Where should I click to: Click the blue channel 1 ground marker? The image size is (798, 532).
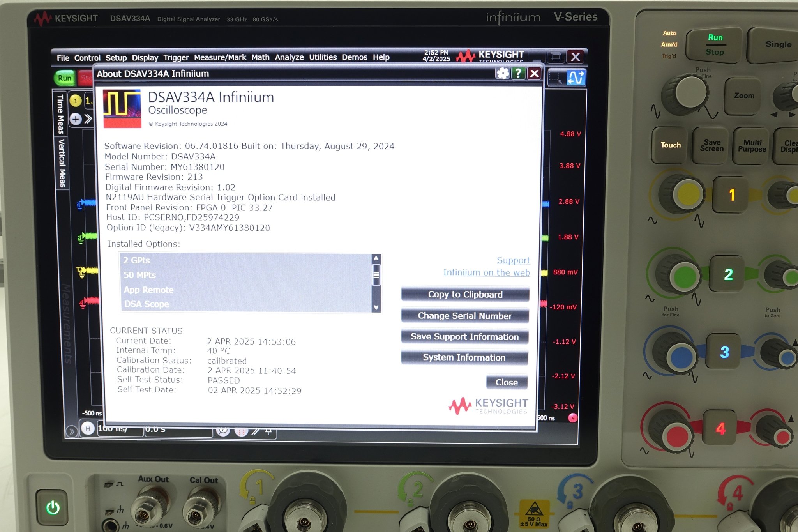click(x=81, y=204)
